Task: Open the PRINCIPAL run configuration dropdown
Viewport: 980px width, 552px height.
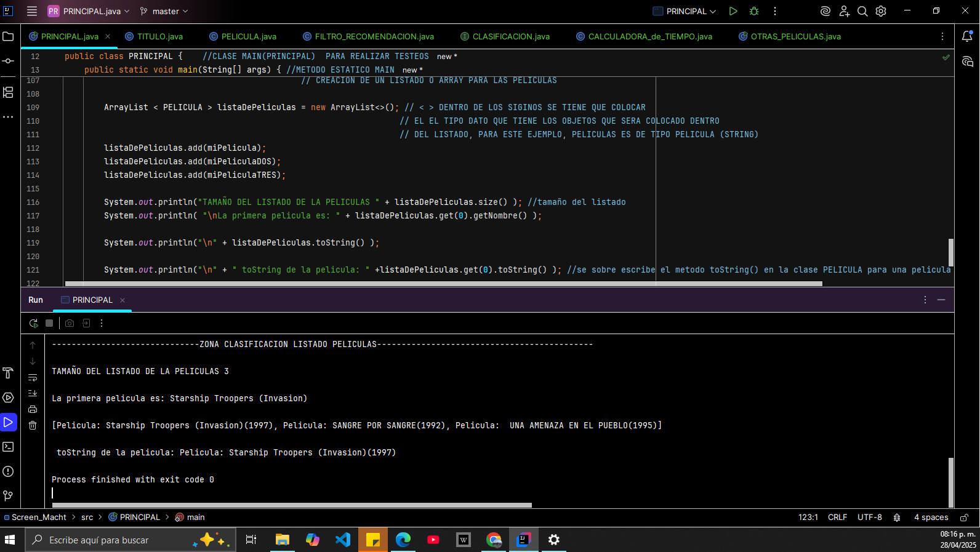Action: 684,11
